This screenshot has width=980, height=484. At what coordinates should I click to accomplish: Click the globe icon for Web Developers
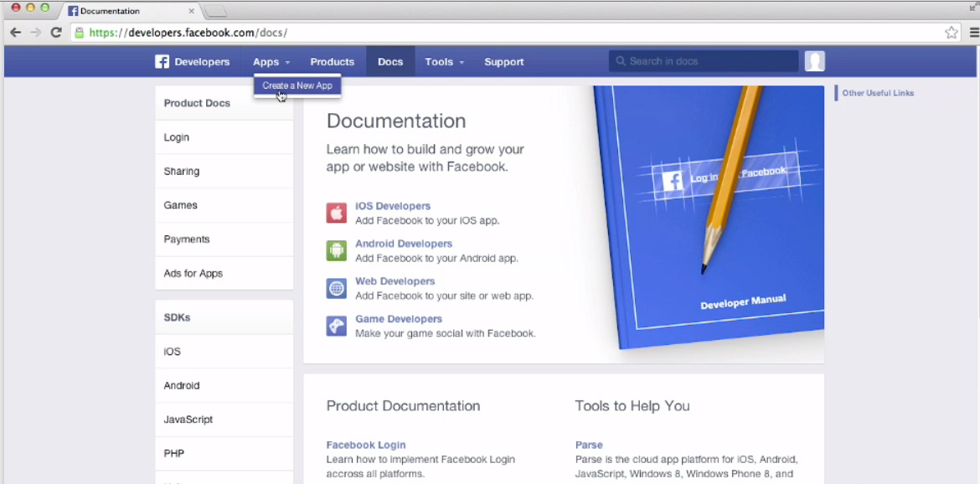[336, 288]
